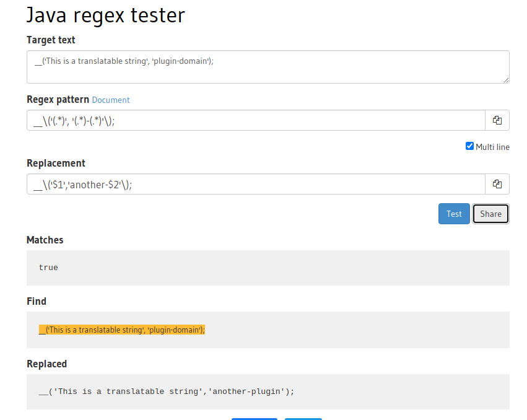This screenshot has height=420, width=527.
Task: Click the Share button
Action: coord(490,214)
